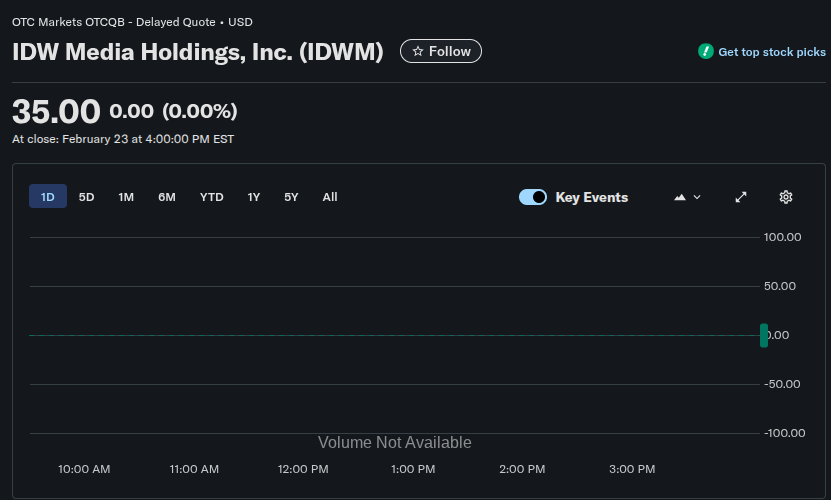The height and width of the screenshot is (500, 831).
Task: Click the 1:00 PM axis label
Action: 413,469
